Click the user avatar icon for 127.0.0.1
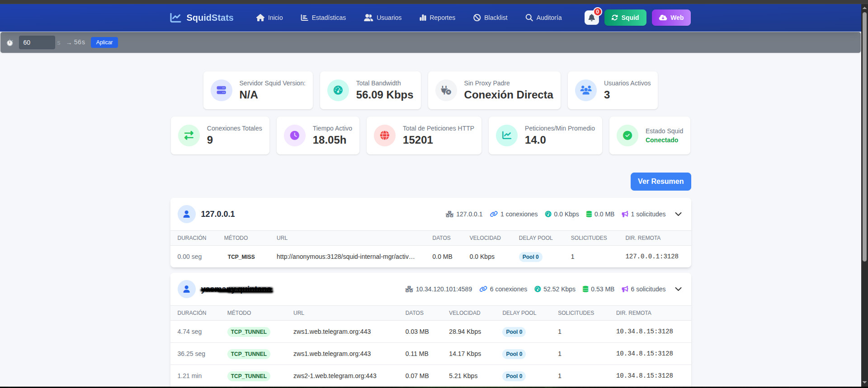Image resolution: width=868 pixels, height=388 pixels. pos(187,214)
